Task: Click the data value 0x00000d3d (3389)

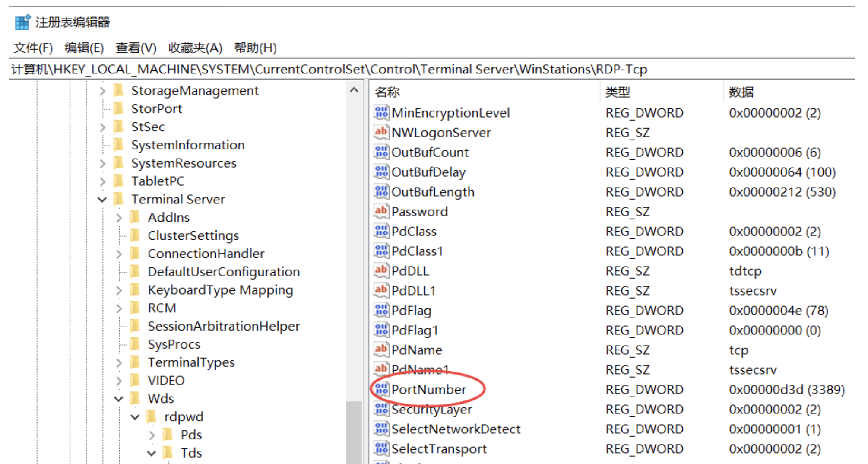Action: pos(787,389)
